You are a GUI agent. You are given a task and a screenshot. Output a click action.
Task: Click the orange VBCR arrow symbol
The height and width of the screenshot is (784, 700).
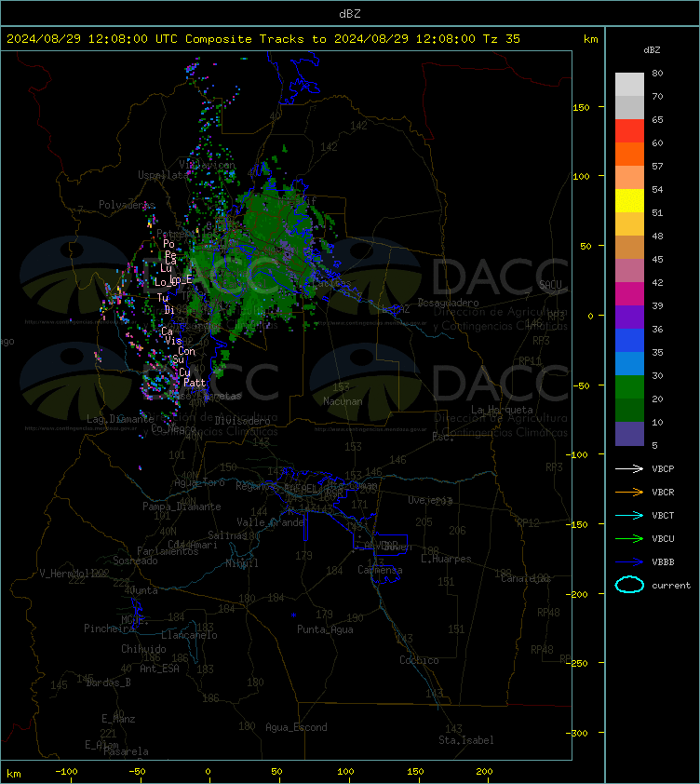(x=629, y=492)
